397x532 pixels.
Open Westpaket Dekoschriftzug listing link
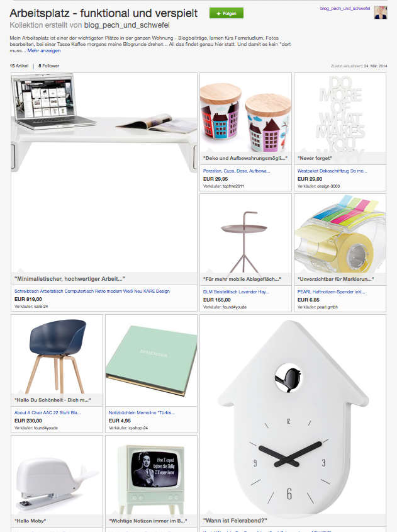tap(332, 171)
